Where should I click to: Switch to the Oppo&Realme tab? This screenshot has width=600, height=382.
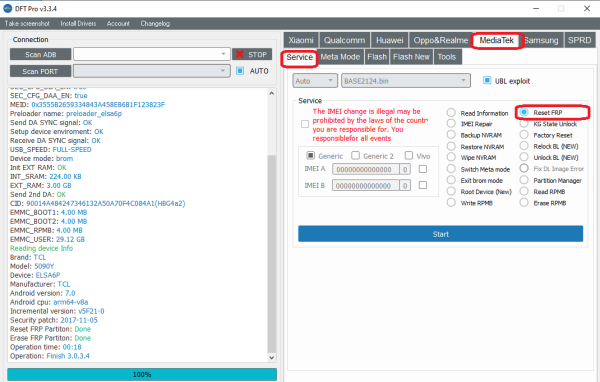coord(440,40)
